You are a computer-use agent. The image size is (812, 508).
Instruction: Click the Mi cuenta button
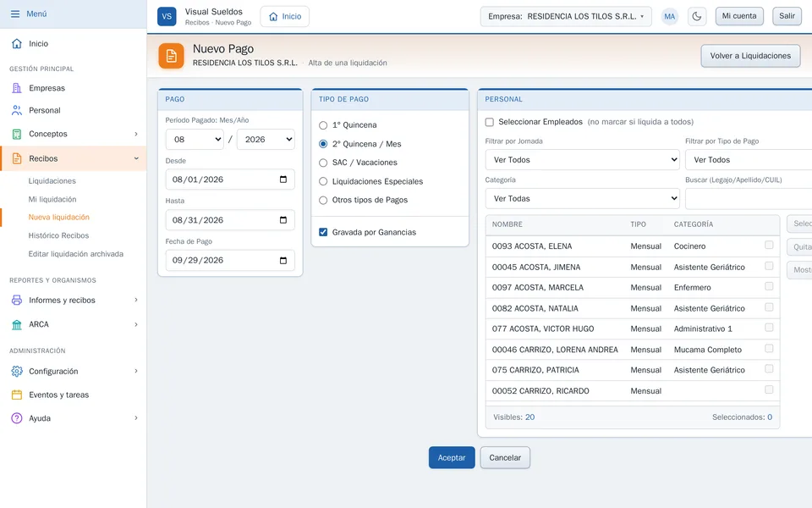coord(739,16)
